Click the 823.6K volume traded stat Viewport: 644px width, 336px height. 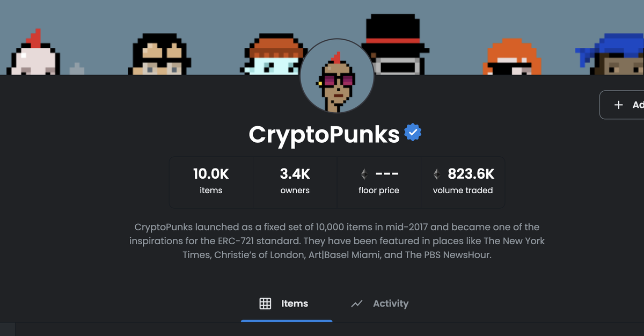point(463,181)
